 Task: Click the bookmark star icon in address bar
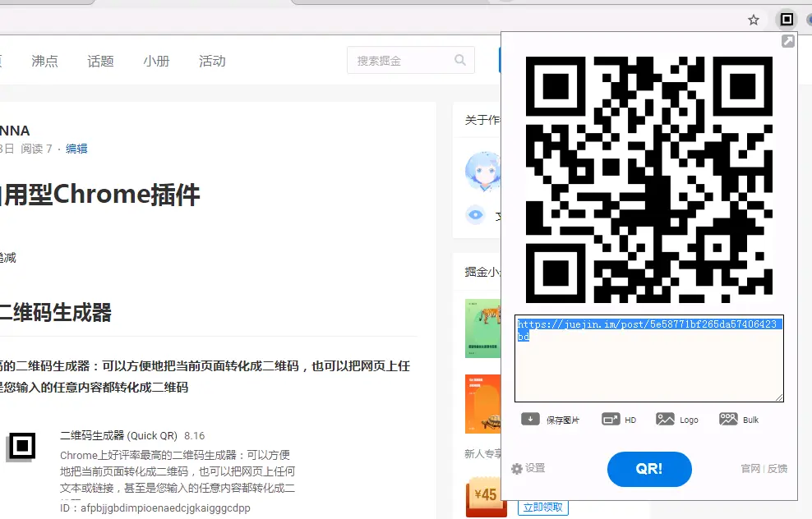pos(754,21)
